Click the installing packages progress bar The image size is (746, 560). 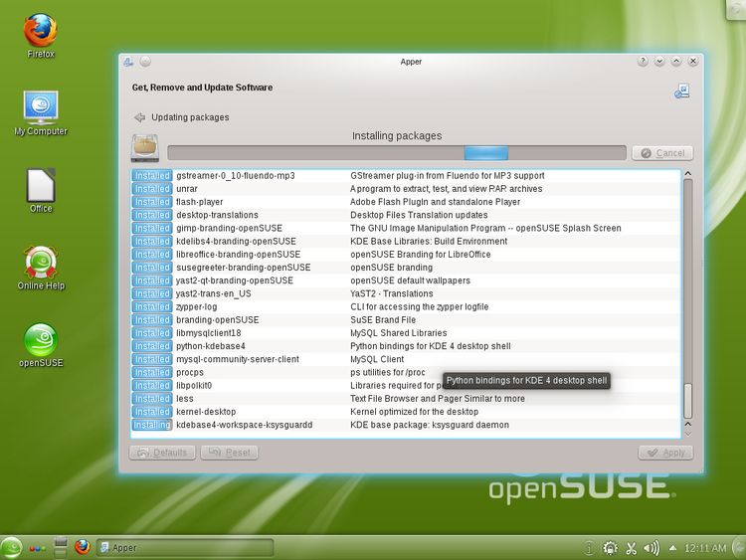[x=396, y=153]
